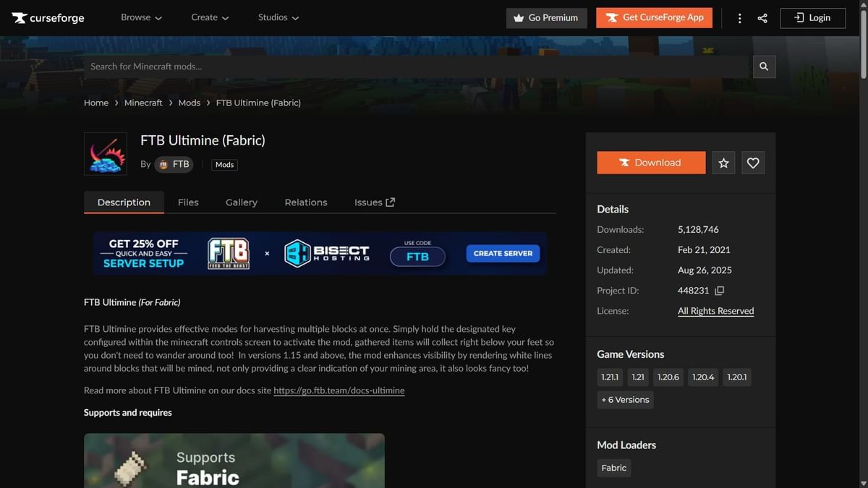
Task: Click the Download button
Action: click(650, 163)
